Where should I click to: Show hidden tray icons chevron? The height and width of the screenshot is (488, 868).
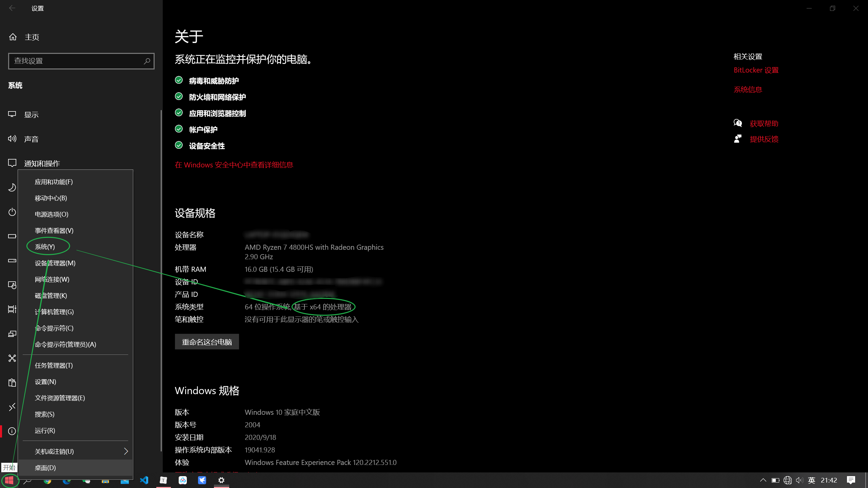(x=763, y=480)
